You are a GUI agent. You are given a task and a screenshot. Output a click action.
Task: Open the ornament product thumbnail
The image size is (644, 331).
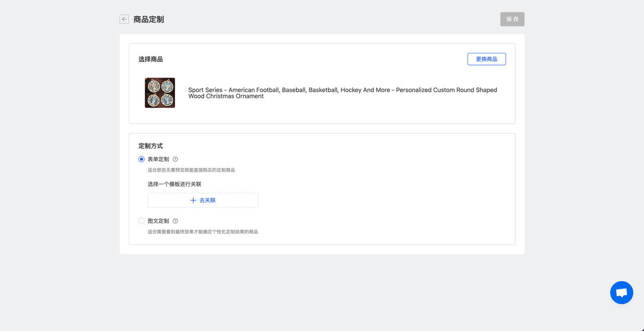160,93
